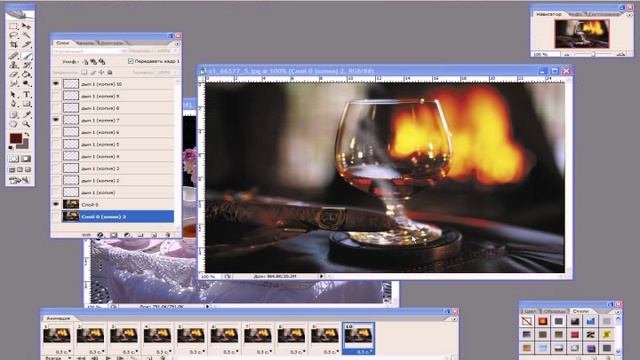Select the Eyedropper tool
640x360 pixels.
click(26, 114)
